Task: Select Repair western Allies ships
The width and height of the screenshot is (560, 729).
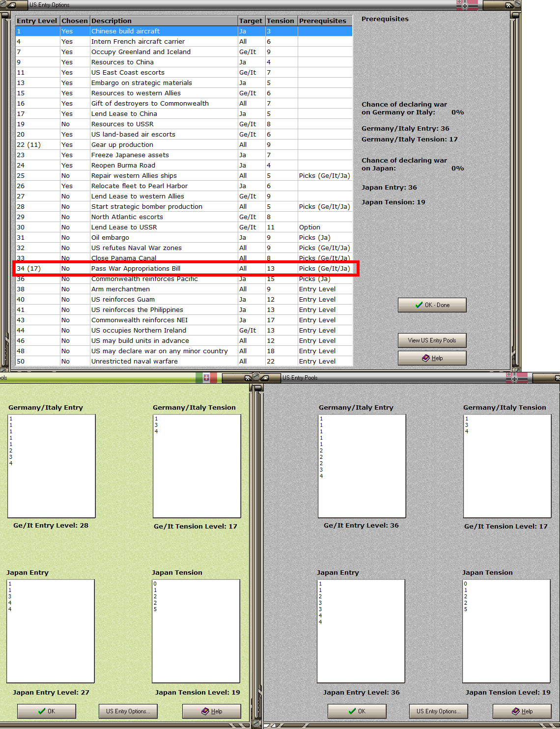Action: click(x=184, y=175)
